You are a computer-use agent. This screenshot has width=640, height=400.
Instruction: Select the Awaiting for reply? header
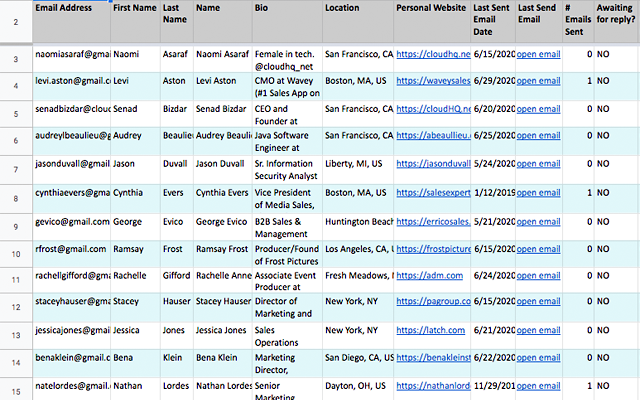click(x=617, y=21)
